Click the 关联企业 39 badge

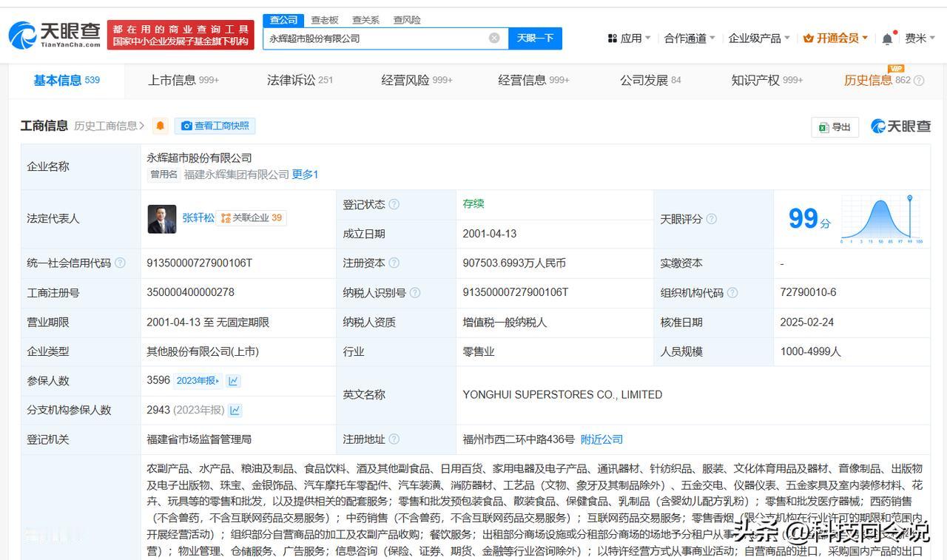pyautogui.click(x=252, y=217)
